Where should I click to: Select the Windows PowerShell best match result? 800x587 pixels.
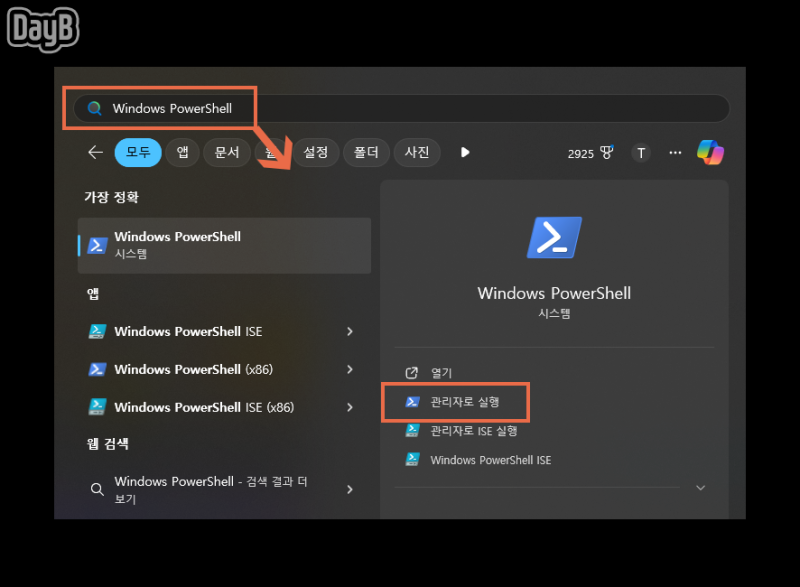tap(224, 245)
